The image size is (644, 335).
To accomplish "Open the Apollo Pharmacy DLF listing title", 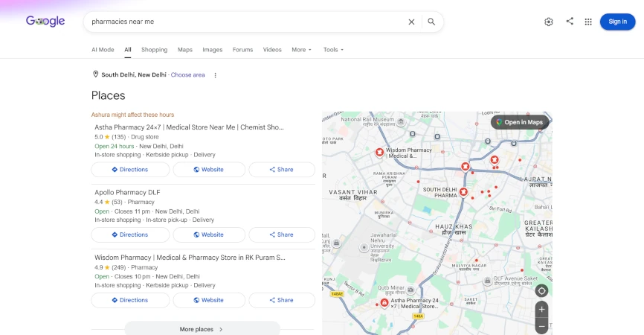I will 127,192.
